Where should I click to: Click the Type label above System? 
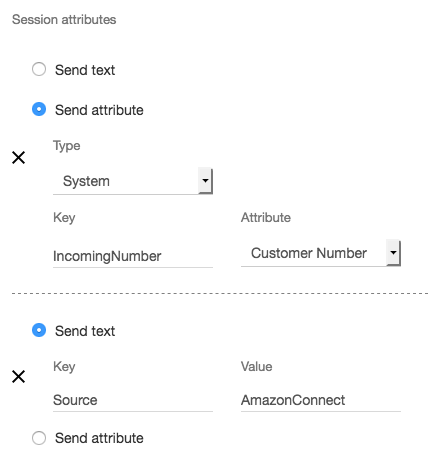(67, 146)
